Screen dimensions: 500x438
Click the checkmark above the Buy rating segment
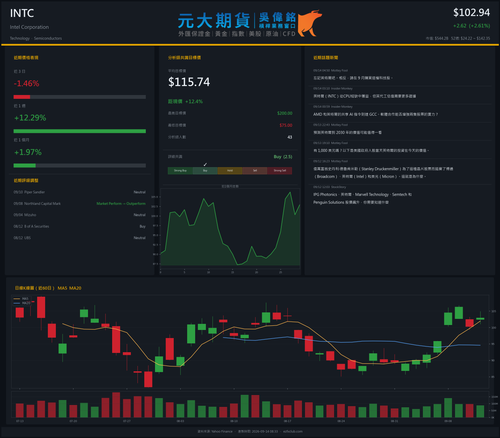point(205,164)
